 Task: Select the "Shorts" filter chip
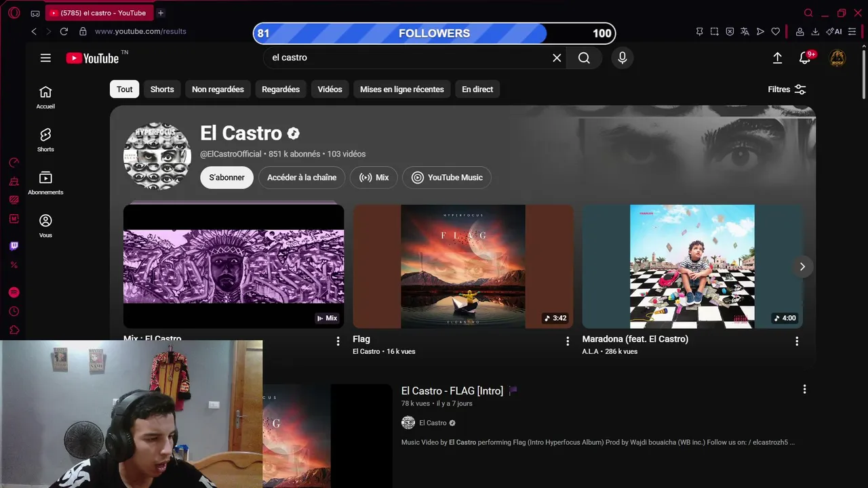[x=162, y=89]
